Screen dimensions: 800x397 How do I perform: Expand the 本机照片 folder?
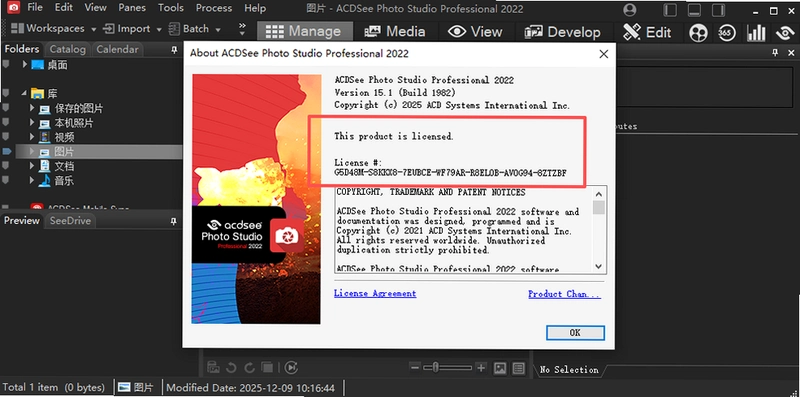click(32, 123)
